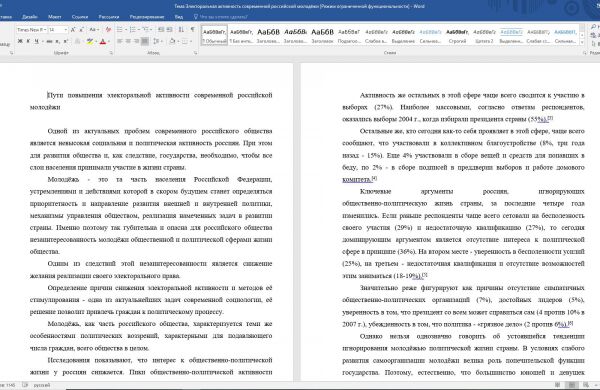The width and height of the screenshot is (600, 390).
Task: Create a multilevel list
Action: (146, 29)
